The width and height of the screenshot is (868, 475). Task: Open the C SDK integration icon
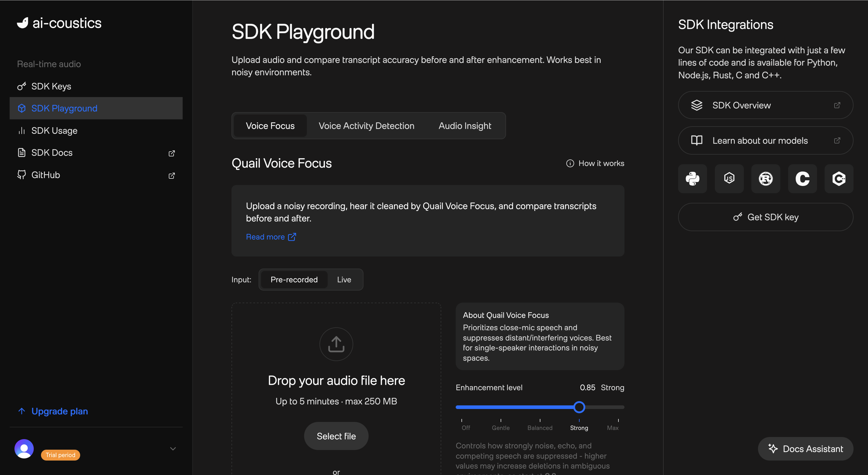coord(802,178)
